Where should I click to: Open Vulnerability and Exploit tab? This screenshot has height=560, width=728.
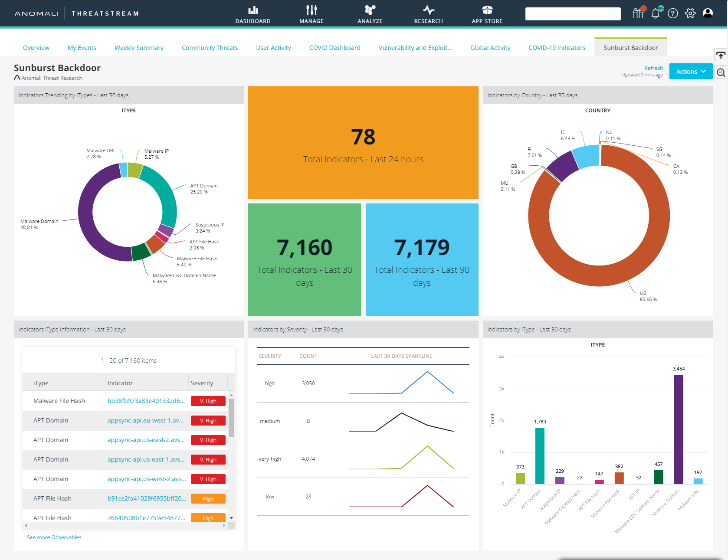click(x=415, y=48)
